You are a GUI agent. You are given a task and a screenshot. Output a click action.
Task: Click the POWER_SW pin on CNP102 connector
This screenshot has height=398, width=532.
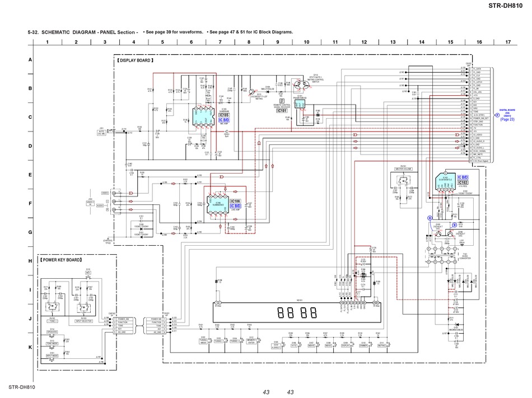(124, 319)
